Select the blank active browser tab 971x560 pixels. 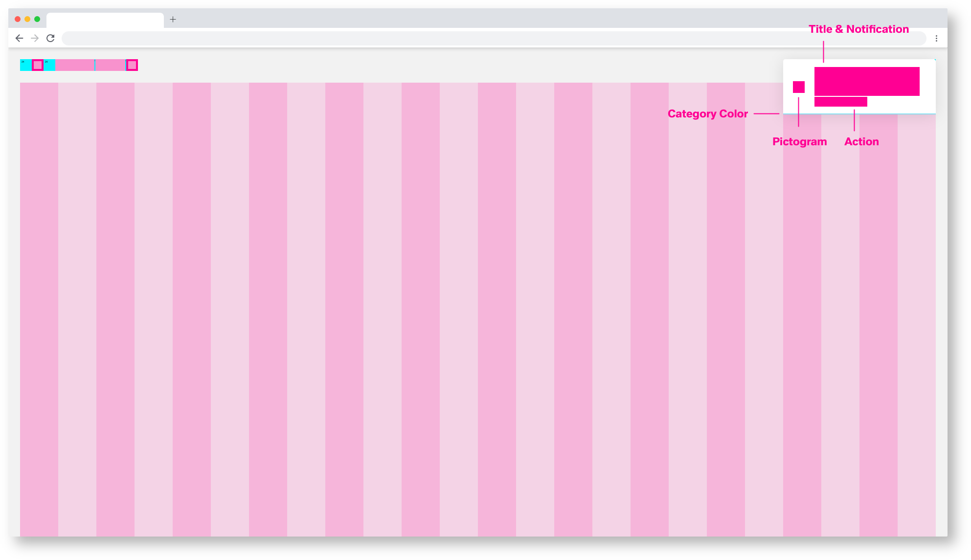(x=105, y=20)
